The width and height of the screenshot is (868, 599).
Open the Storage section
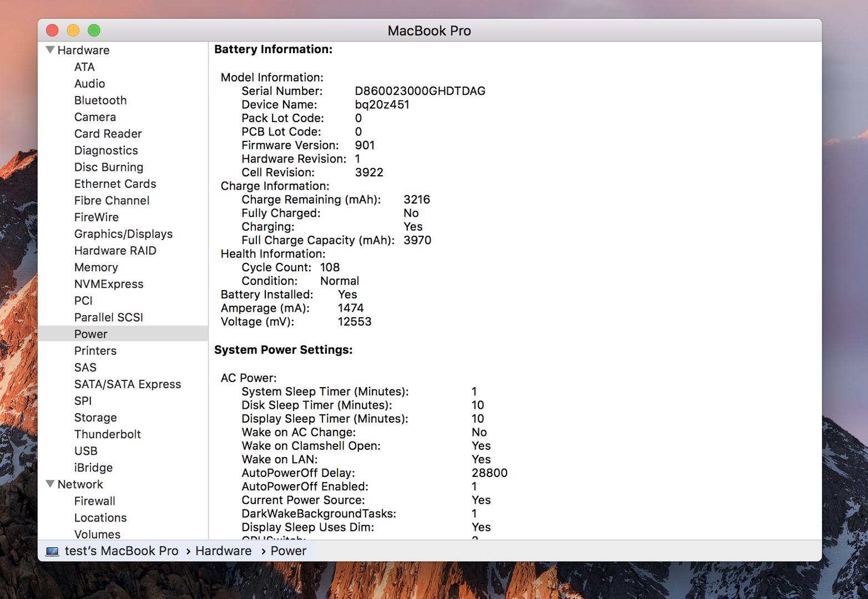click(95, 417)
